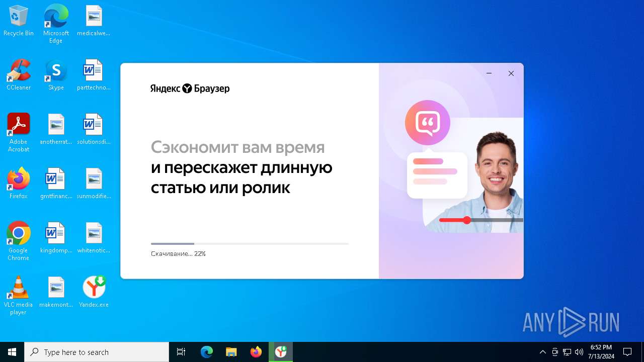Launch Firefox desktop shortcut

pos(19,184)
